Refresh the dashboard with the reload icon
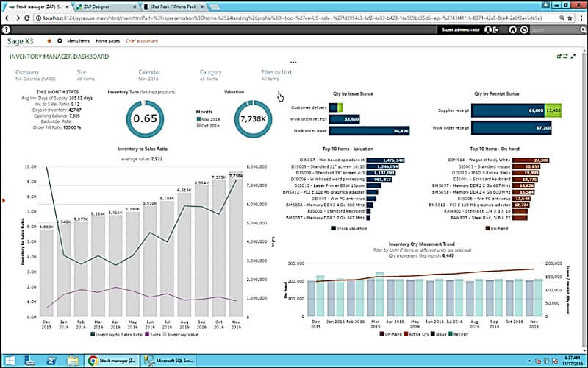This screenshot has width=588, height=368. pyautogui.click(x=566, y=55)
